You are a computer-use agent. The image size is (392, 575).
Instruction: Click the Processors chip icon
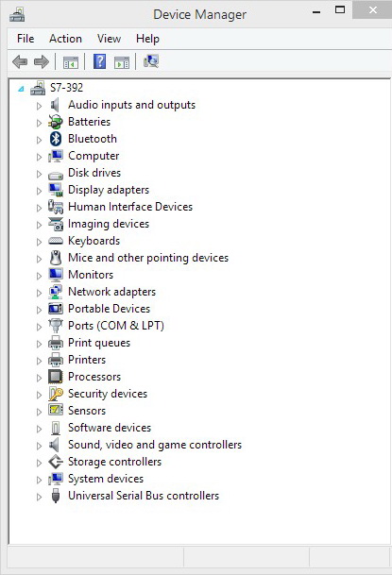[56, 377]
